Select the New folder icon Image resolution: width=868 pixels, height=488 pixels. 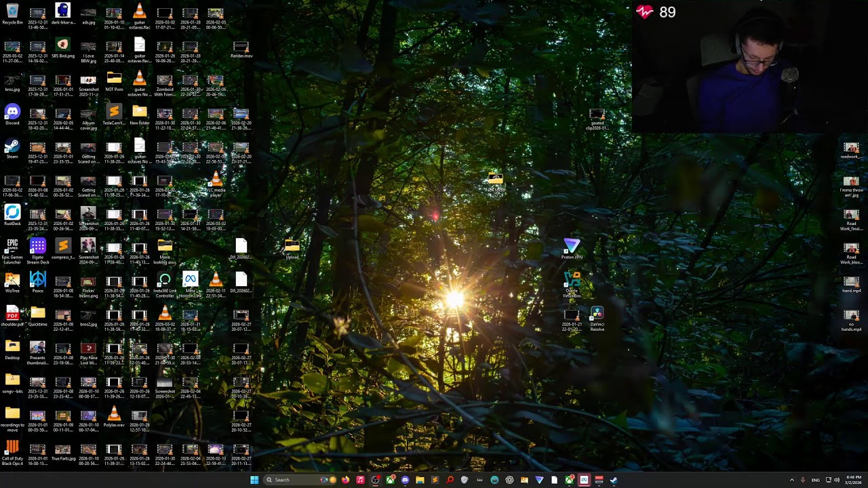tap(139, 115)
